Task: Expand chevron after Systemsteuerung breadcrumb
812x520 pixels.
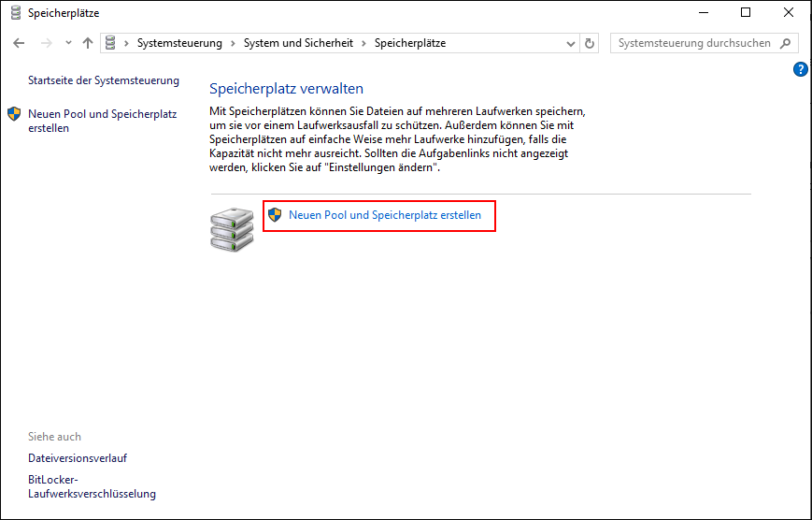Action: (x=233, y=43)
